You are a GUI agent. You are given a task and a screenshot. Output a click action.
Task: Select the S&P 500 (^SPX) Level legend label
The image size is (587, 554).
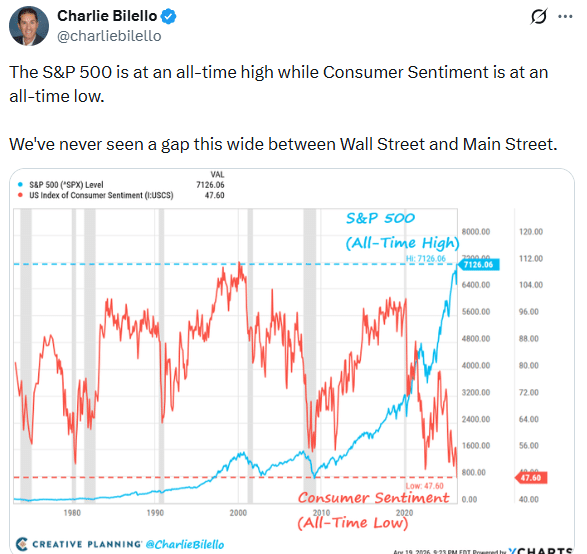[x=66, y=185]
